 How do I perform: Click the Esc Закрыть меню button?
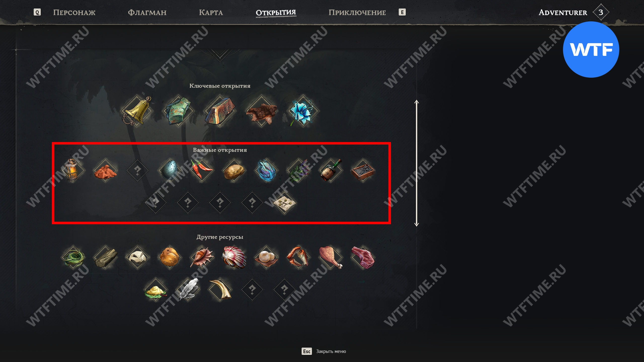[x=324, y=351]
